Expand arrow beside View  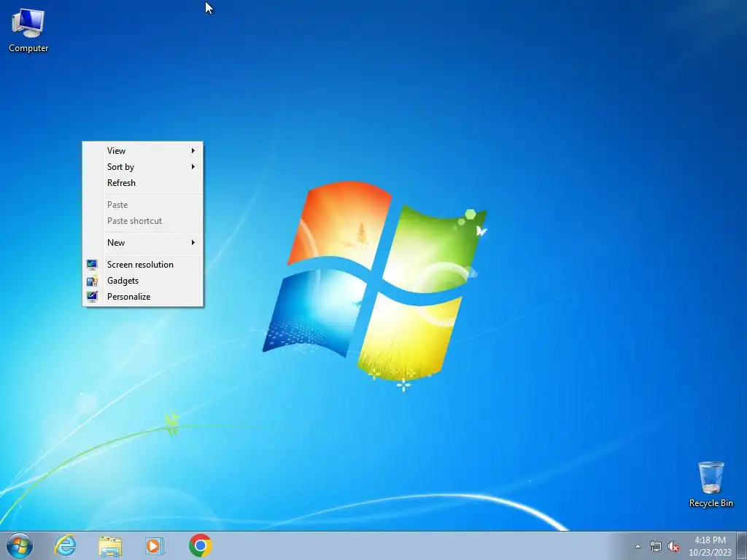click(193, 150)
